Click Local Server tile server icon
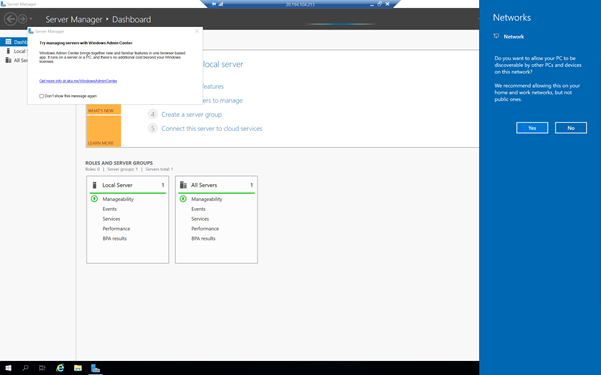Screen dimensions: 601x375 tap(94, 185)
